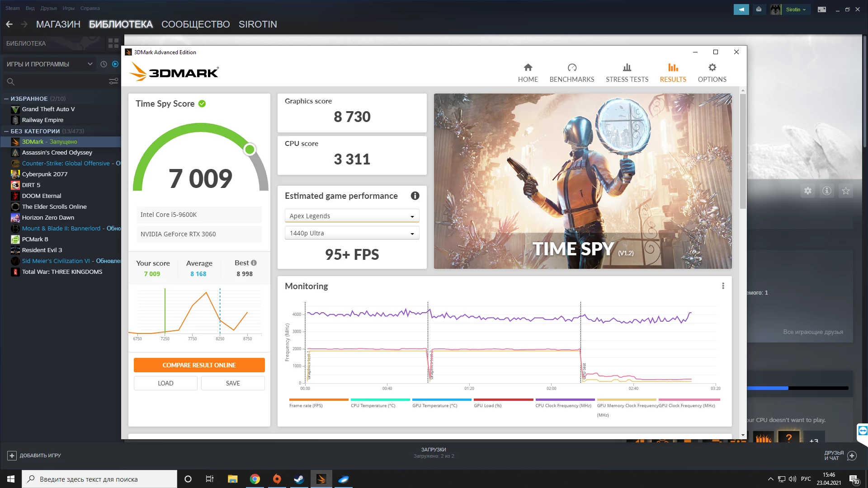The image size is (868, 488).
Task: Click the recent activity clock icon in Steam library
Action: tap(104, 64)
